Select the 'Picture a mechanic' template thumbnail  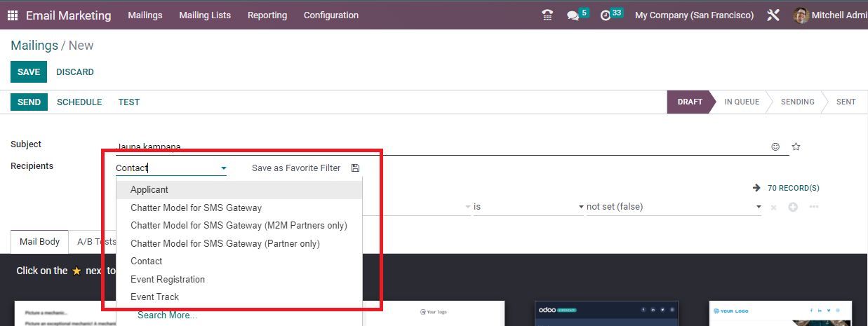[65, 313]
